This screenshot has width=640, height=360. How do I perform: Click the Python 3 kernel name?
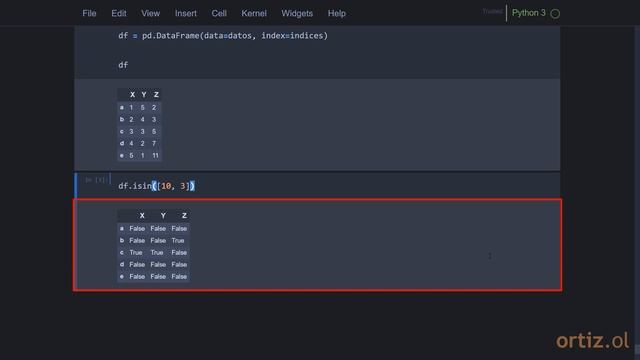[529, 13]
